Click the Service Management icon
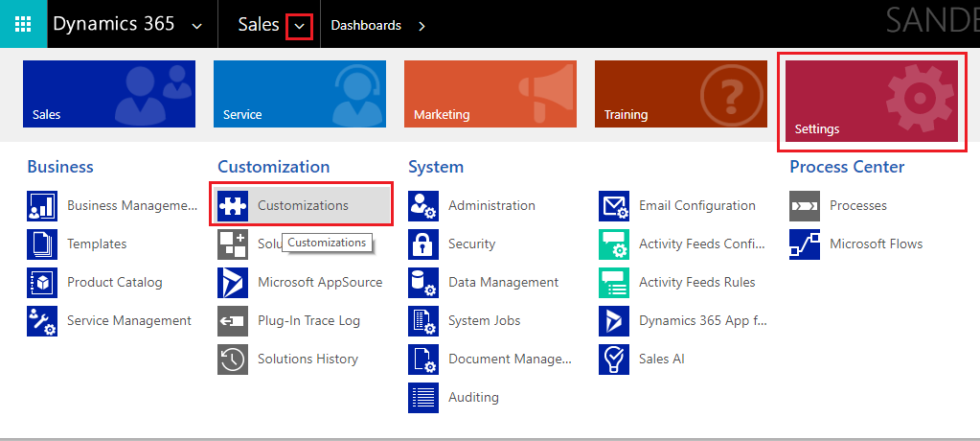This screenshot has height=441, width=980. tap(42, 321)
